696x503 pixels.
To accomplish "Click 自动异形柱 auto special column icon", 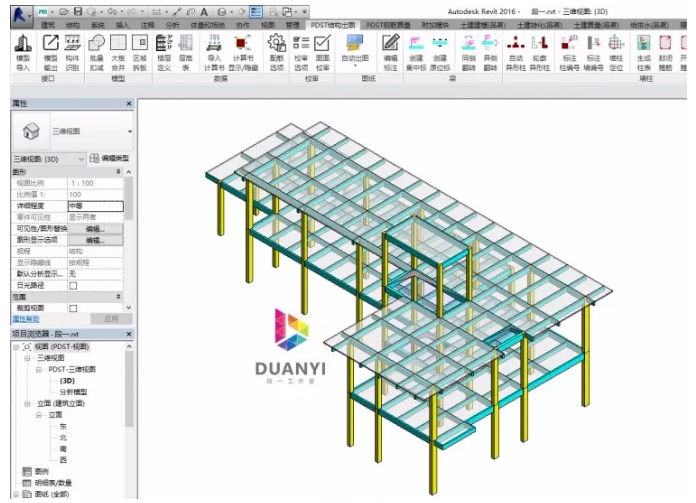I will [516, 44].
